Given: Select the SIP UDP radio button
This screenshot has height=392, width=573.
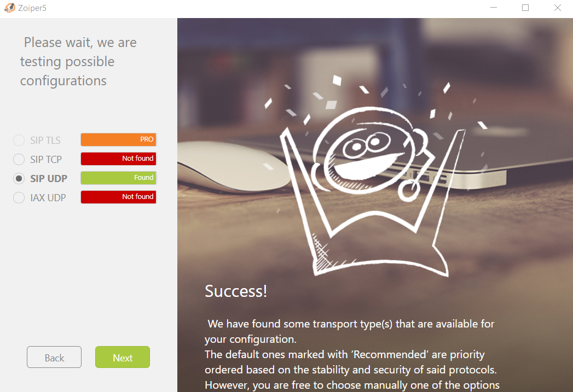Looking at the screenshot, I should tap(19, 178).
